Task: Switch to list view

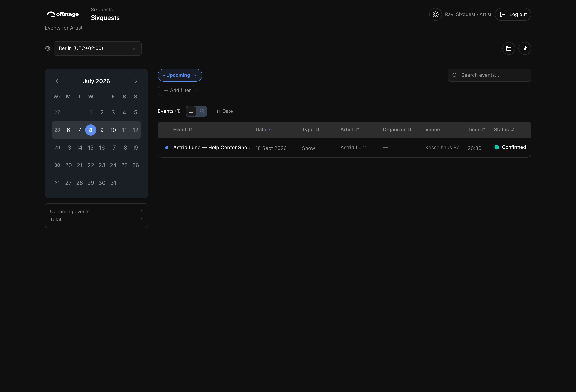Action: pos(191,111)
